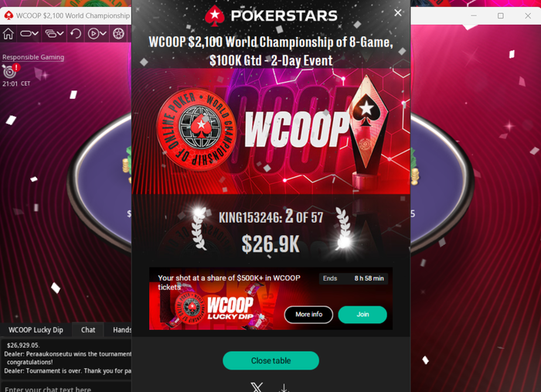Open the Responsible Gaming link

[33, 57]
